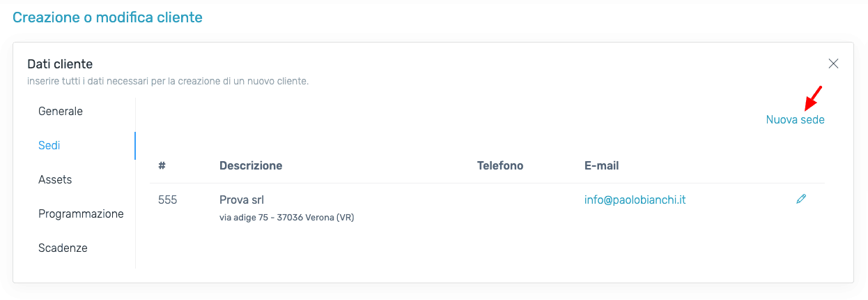The image size is (868, 300).
Task: Close the Dati cliente panel
Action: tap(833, 63)
